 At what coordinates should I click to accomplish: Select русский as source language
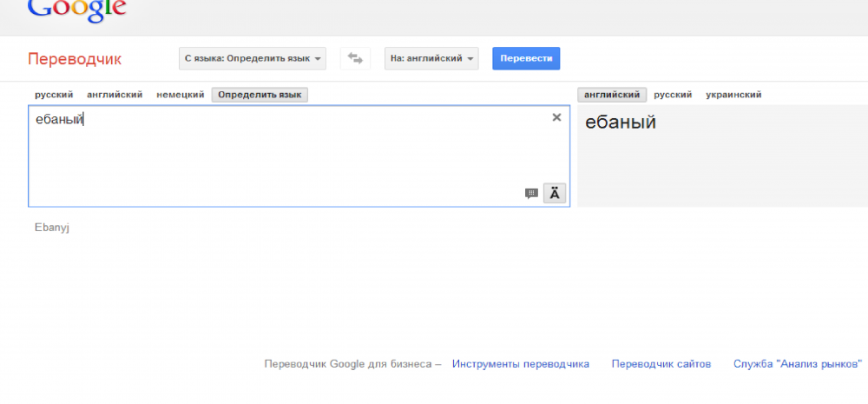point(54,95)
